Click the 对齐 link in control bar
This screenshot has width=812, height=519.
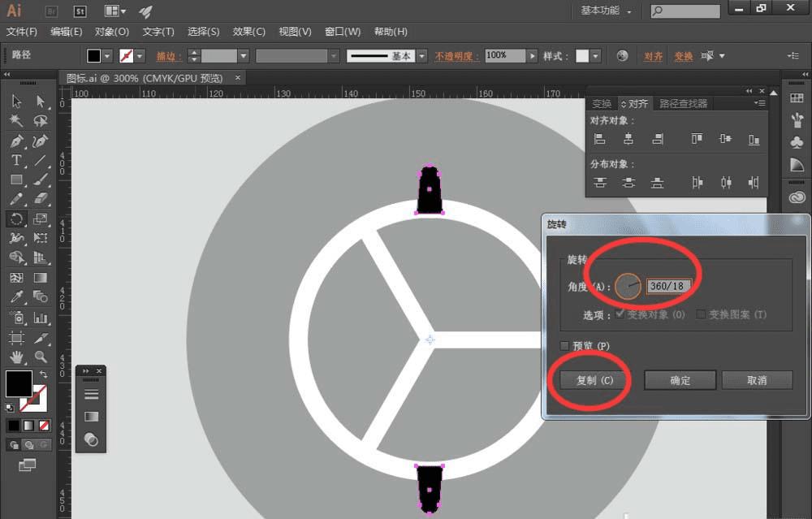coord(653,56)
